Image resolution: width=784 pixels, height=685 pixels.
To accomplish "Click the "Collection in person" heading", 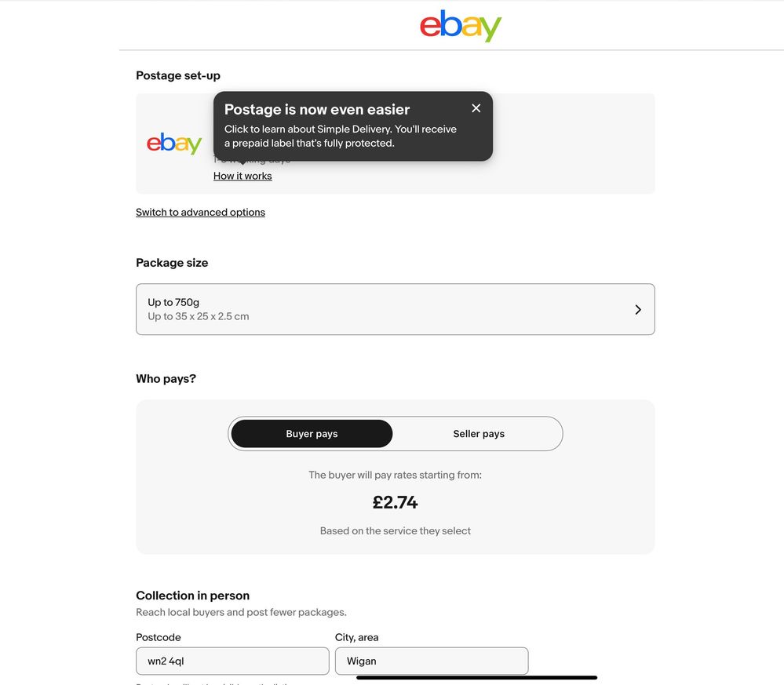I will 192,596.
